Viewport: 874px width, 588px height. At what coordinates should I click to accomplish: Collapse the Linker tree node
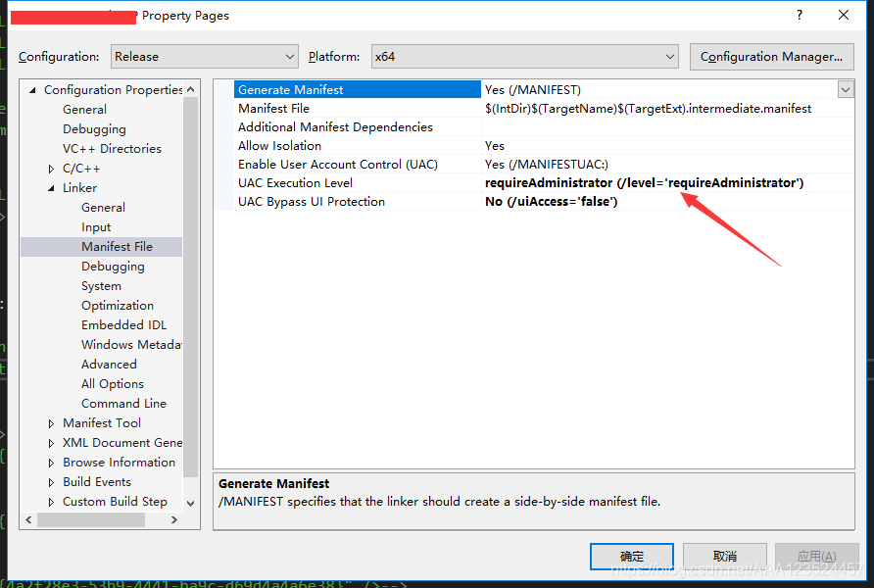click(x=51, y=188)
